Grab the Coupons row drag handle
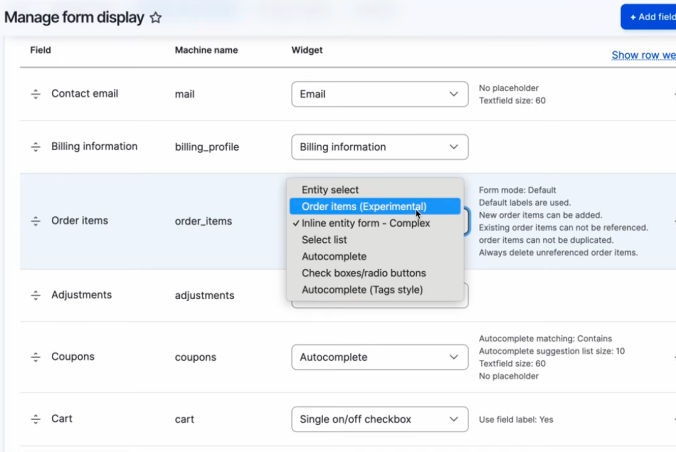This screenshot has height=452, width=676. (x=35, y=357)
